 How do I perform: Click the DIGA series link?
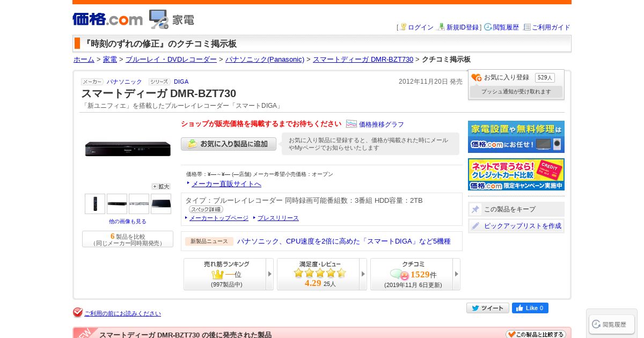pyautogui.click(x=181, y=82)
